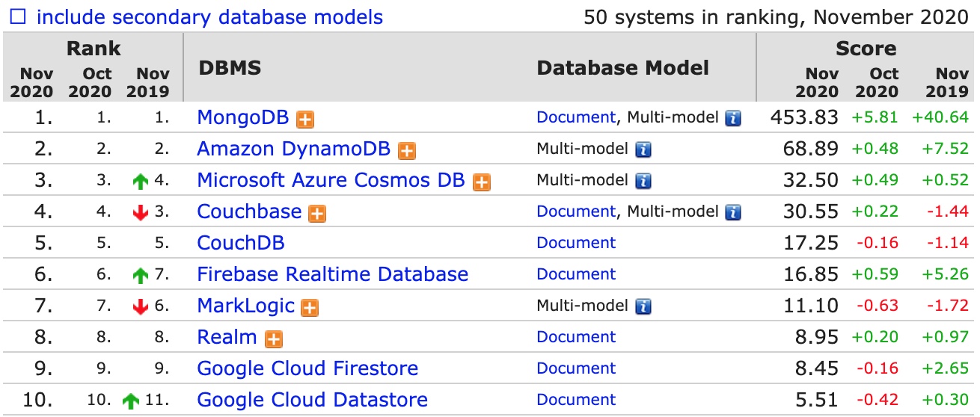Click Document model link in Realm row

575,337
